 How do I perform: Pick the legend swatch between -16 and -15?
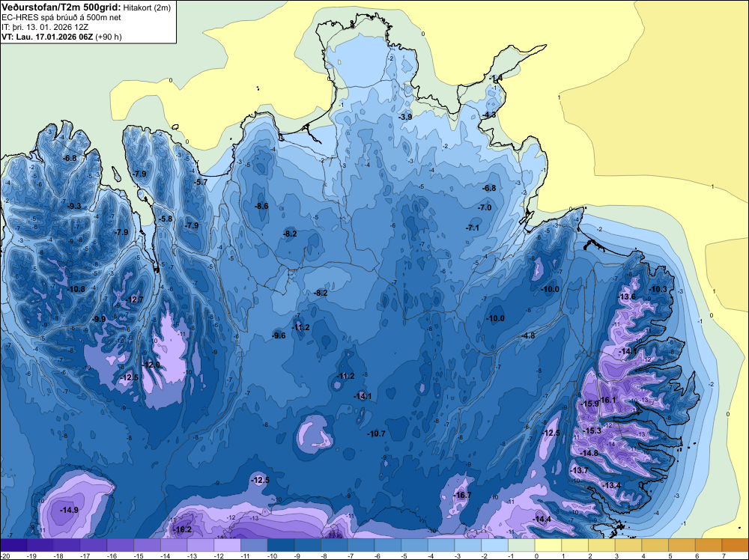click(121, 545)
